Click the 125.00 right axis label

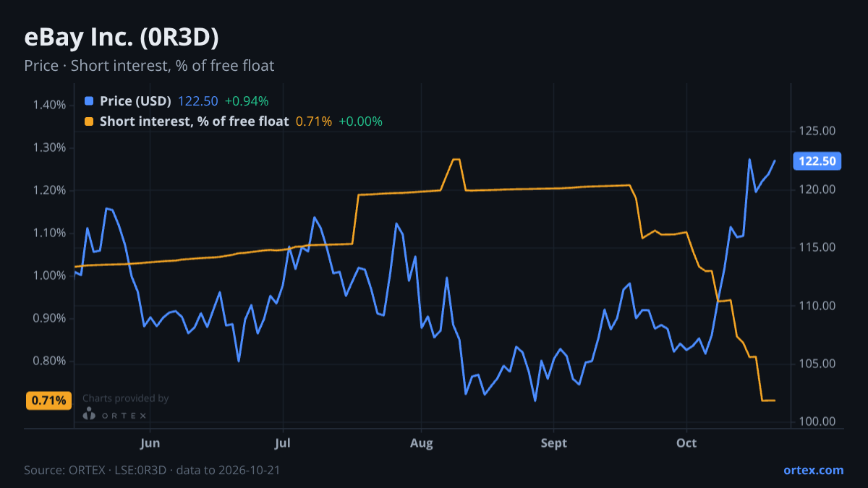point(817,131)
